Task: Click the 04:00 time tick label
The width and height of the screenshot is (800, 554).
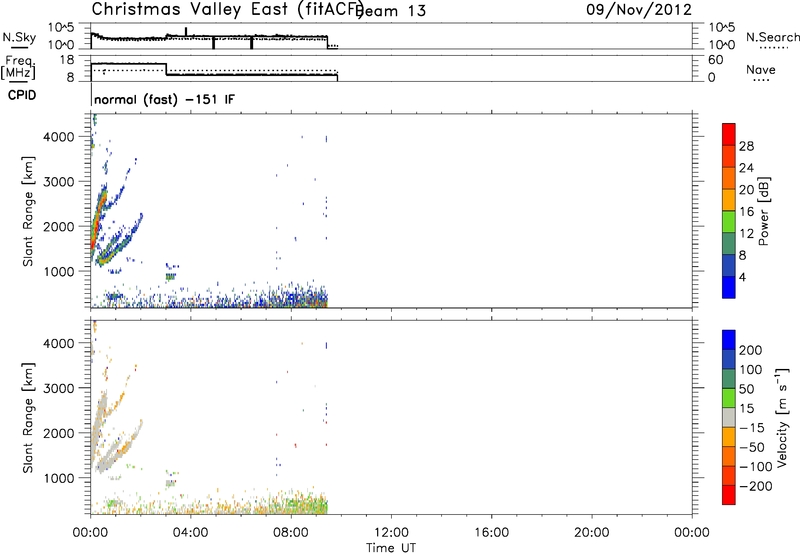Action: [x=190, y=533]
